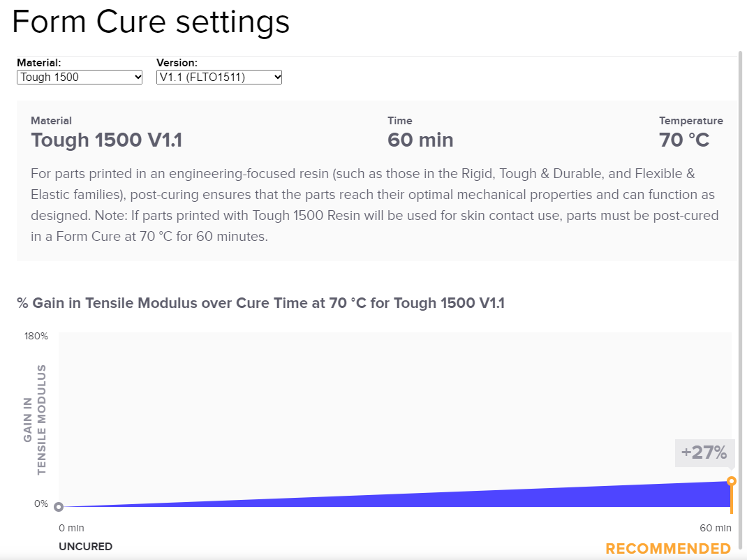The image size is (747, 560).
Task: Click the gray uncured marker at 0 min
Action: [59, 507]
